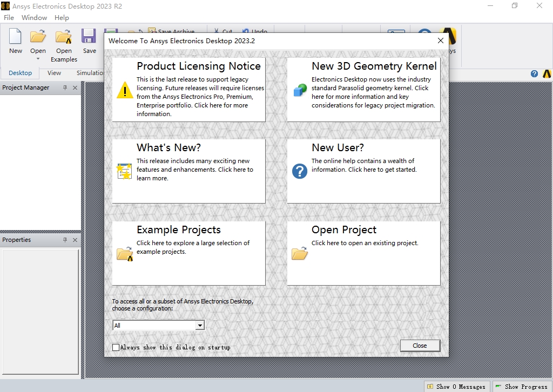
Task: Enable Always show this dialog on startup
Action: point(116,347)
